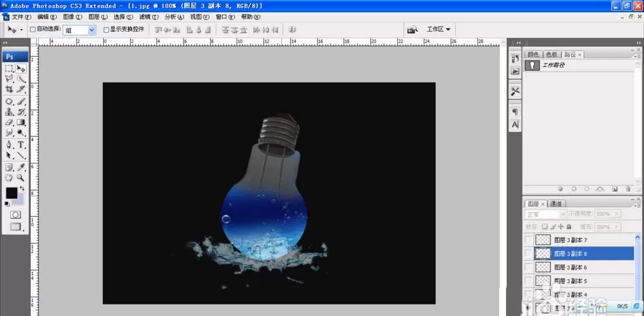
Task: Select the Path Selection arrow tool
Action: point(9,156)
